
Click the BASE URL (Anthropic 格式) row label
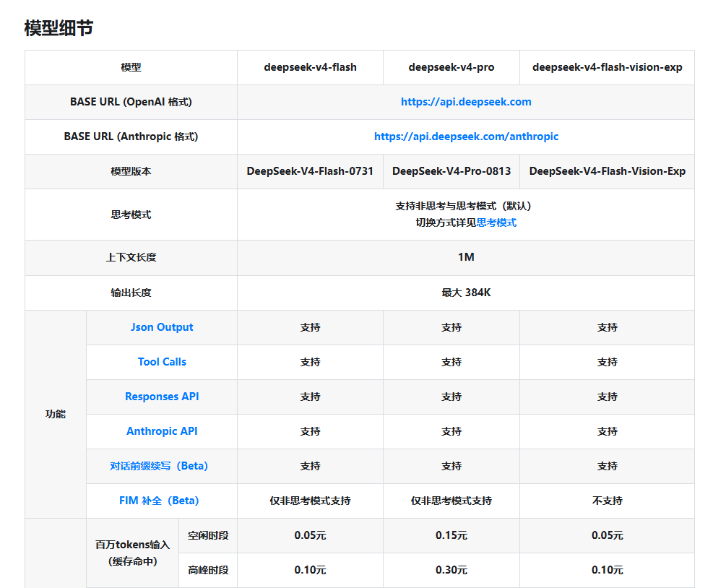point(131,137)
